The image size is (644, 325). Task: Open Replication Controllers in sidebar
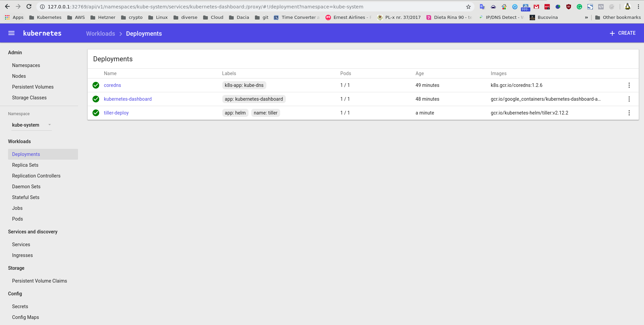tap(36, 176)
